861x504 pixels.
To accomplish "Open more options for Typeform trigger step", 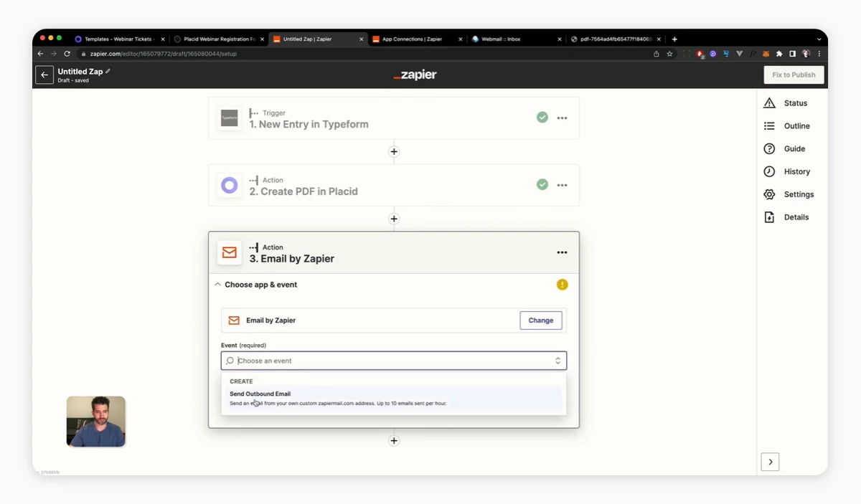I will point(562,118).
